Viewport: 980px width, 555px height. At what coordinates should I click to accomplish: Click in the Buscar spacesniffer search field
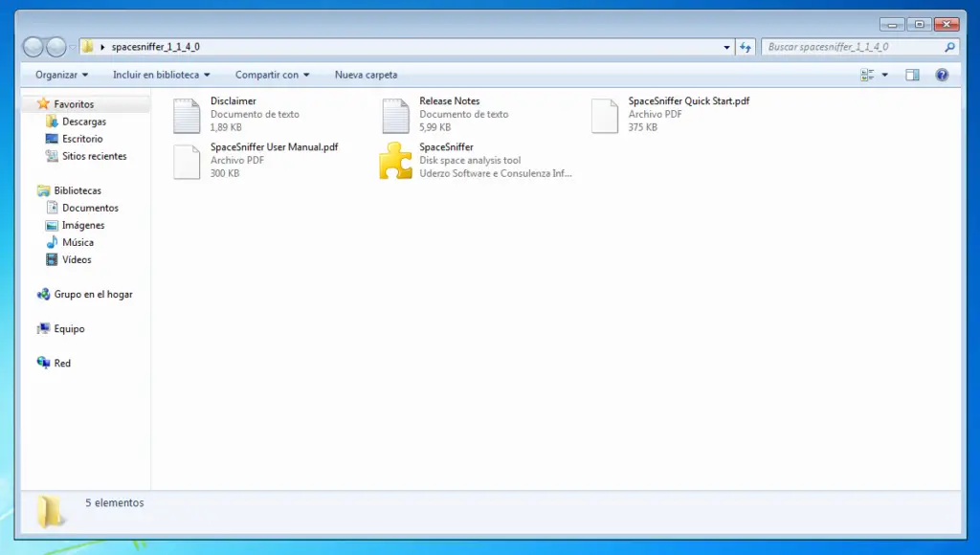coord(853,47)
